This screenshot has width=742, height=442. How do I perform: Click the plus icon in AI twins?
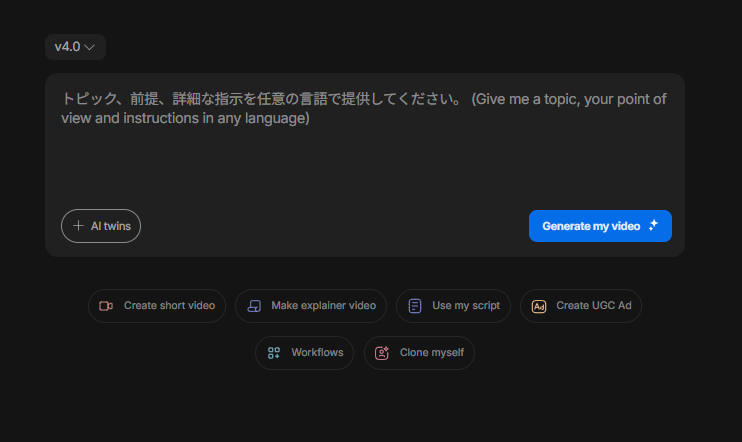(x=78, y=226)
